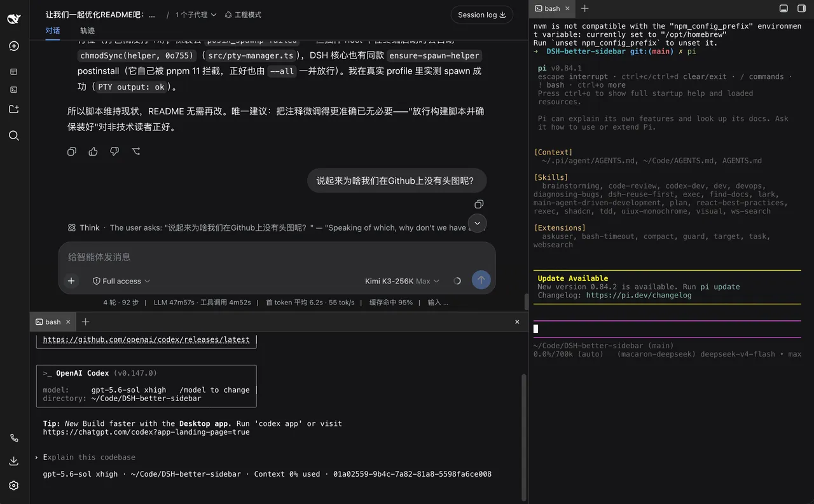The height and width of the screenshot is (504, 814).
Task: Click the loading spinner beside the send button
Action: pos(457,281)
